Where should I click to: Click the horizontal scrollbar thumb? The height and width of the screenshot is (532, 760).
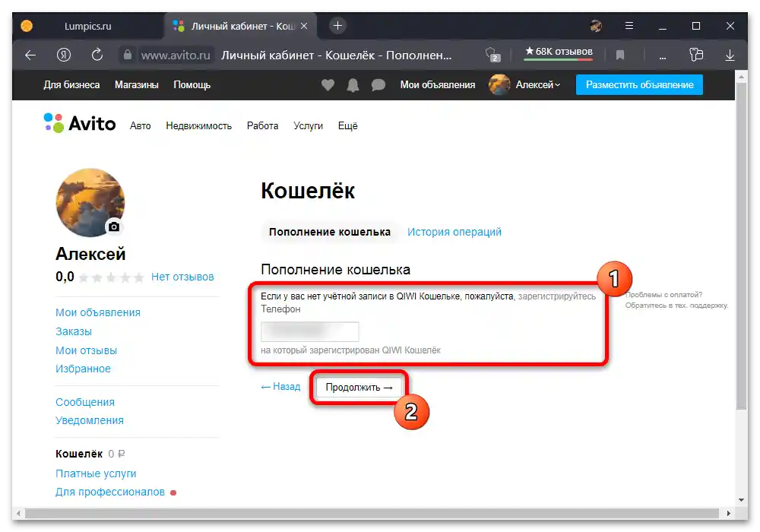click(x=372, y=512)
